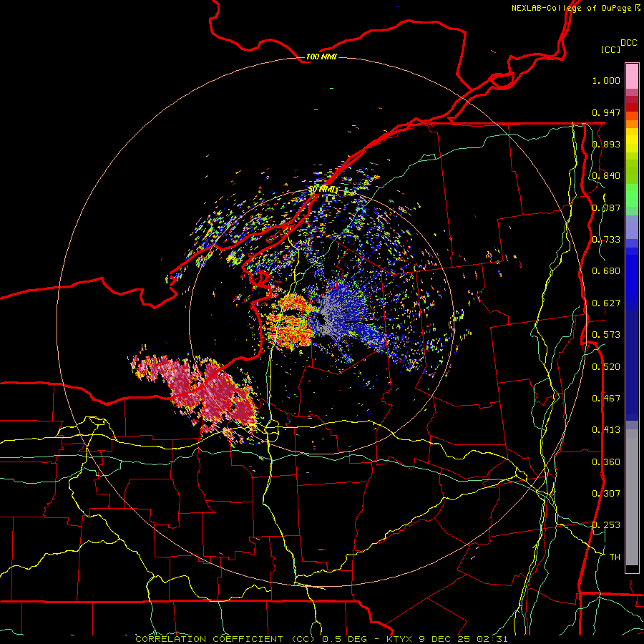
Task: Select the 0.840 legend value
Action: [x=606, y=176]
